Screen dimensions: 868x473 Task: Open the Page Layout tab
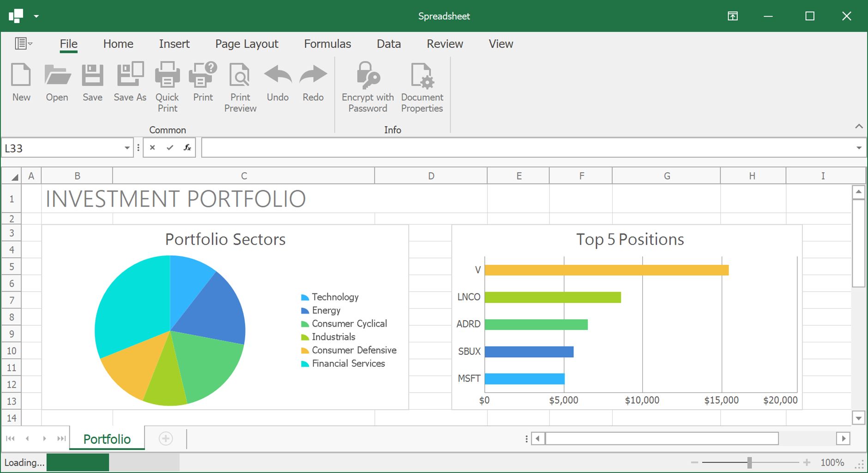(x=247, y=44)
